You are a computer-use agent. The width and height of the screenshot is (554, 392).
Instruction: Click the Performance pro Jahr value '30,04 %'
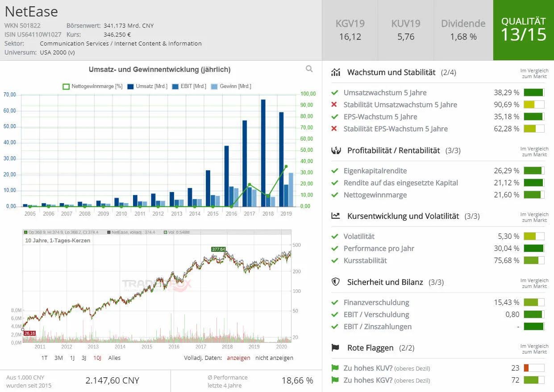click(x=507, y=249)
